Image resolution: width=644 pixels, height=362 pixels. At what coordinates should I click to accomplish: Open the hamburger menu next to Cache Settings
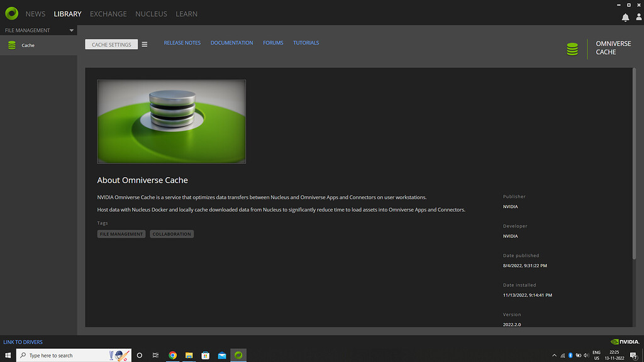(x=145, y=45)
